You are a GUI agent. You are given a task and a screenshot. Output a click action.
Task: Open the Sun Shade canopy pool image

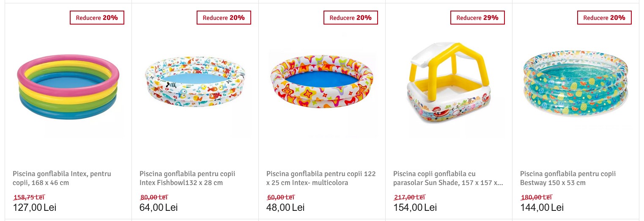449,83
